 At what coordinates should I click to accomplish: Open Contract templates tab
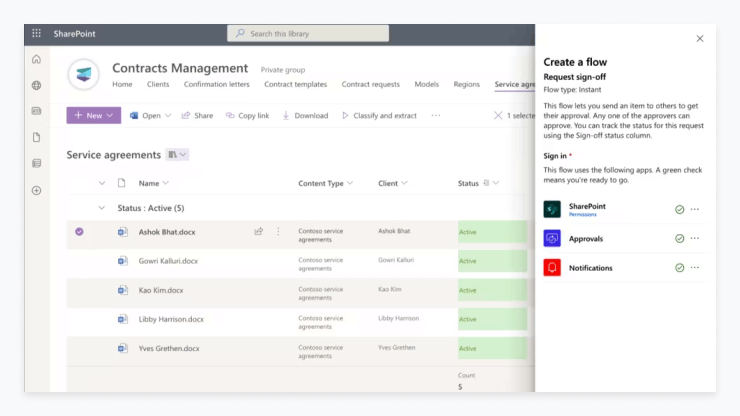tap(295, 84)
